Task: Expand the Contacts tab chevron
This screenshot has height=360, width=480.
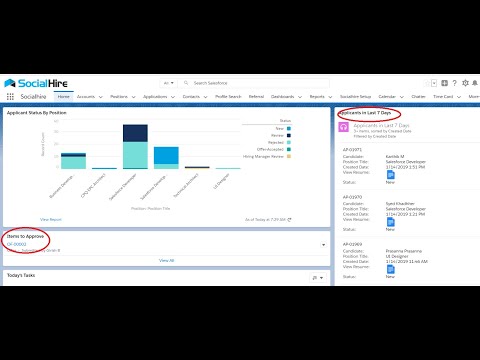Action: [205, 97]
